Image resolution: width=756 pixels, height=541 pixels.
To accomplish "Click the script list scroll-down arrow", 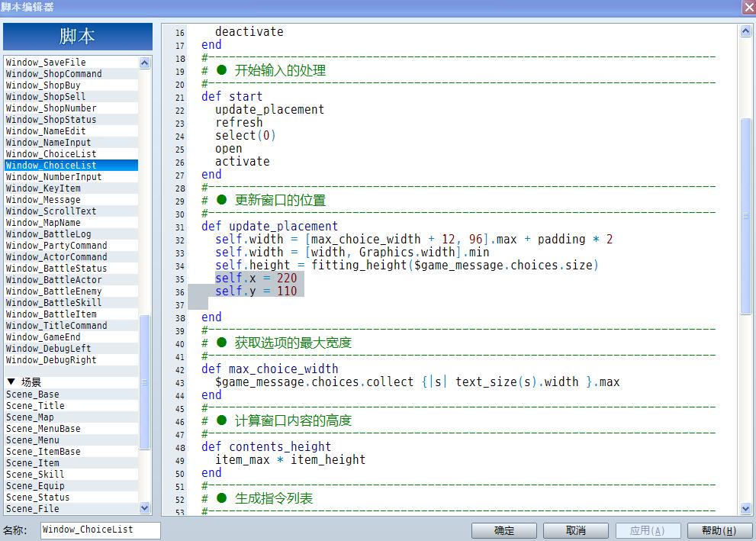I will [x=145, y=507].
